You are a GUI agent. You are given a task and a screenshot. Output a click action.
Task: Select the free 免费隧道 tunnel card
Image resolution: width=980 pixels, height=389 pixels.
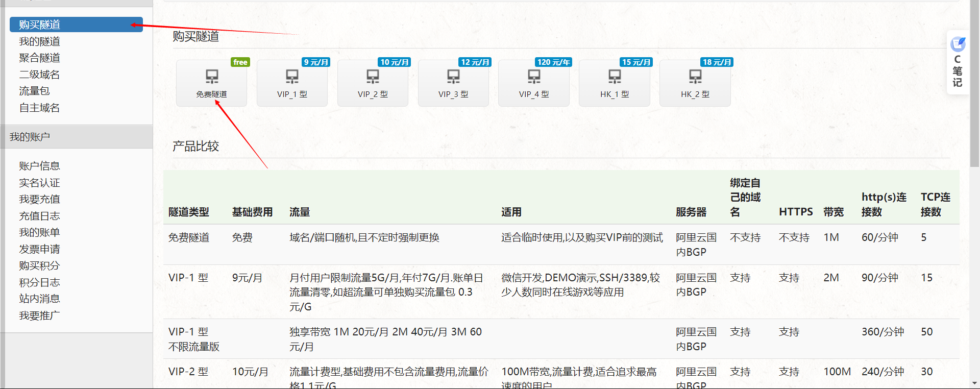(212, 83)
